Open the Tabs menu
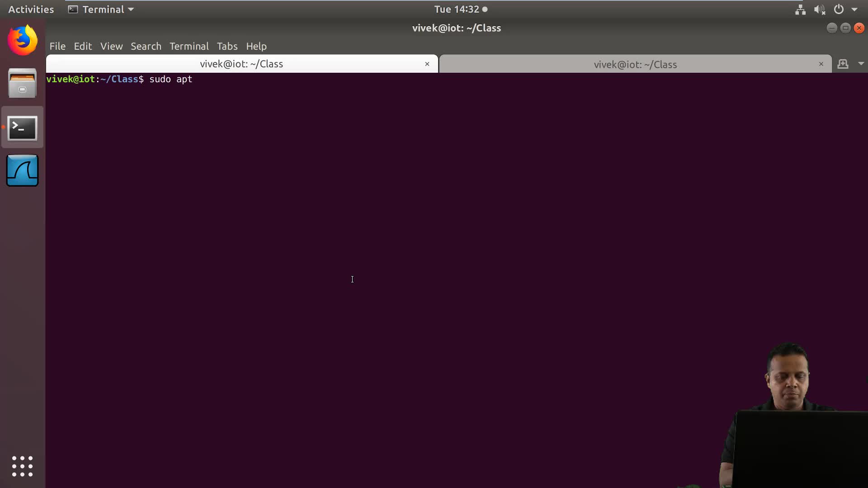This screenshot has width=868, height=488. pyautogui.click(x=227, y=46)
